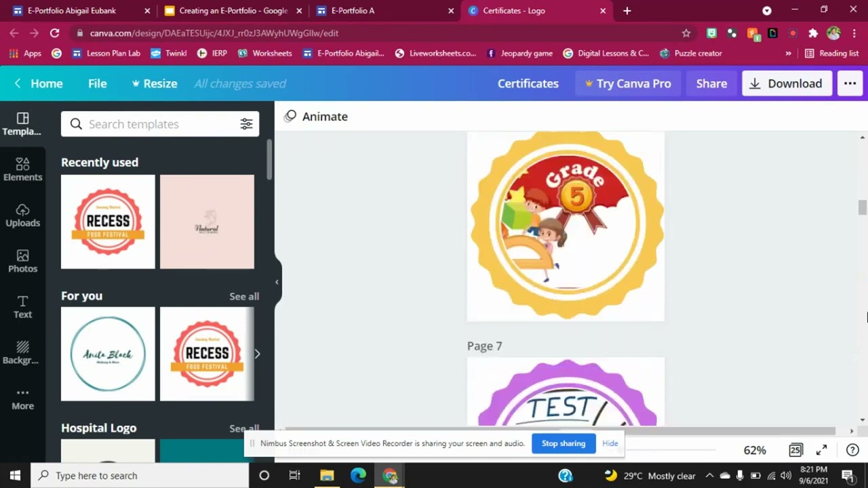Open the Lesson Plan Lab bookmark
868x488 pixels.
[x=106, y=53]
